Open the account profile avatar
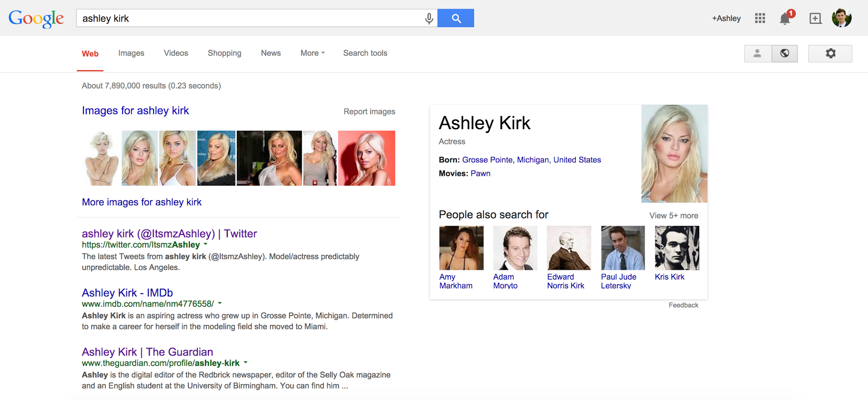This screenshot has width=868, height=400. 841,18
